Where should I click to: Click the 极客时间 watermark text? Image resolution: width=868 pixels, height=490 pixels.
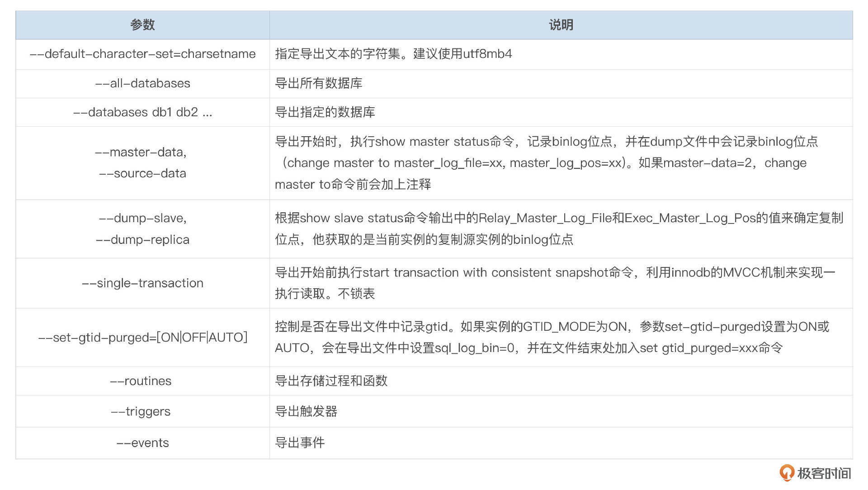click(x=824, y=473)
